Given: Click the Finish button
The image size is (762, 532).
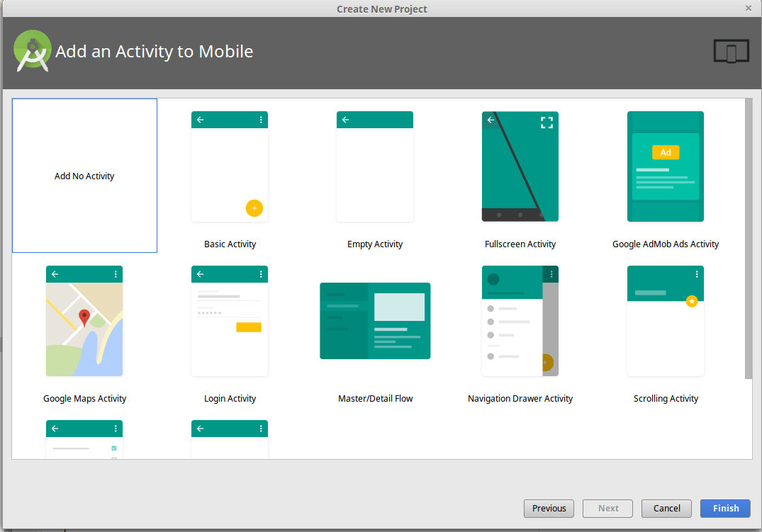Looking at the screenshot, I should (x=725, y=508).
